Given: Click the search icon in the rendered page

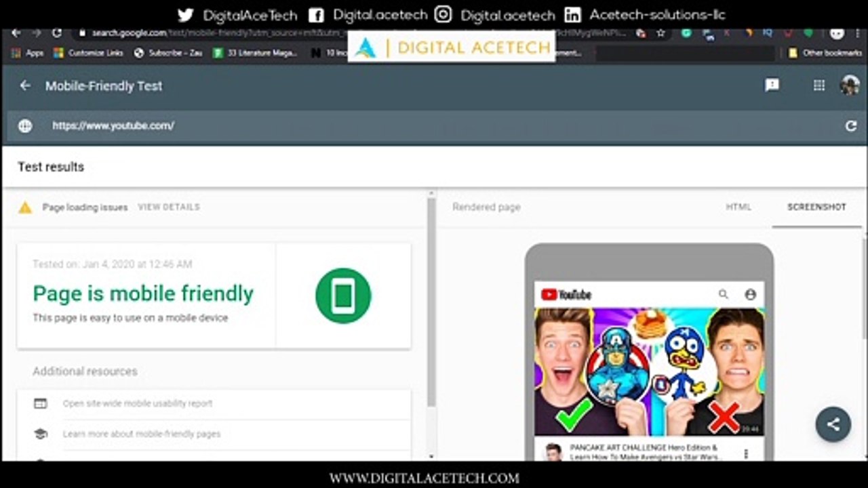Looking at the screenshot, I should pyautogui.click(x=724, y=294).
